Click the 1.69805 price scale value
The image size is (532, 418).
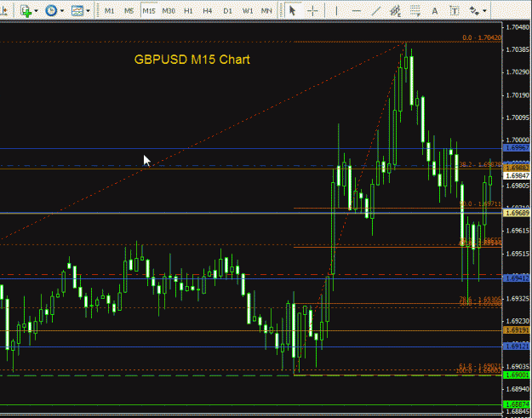(x=518, y=186)
